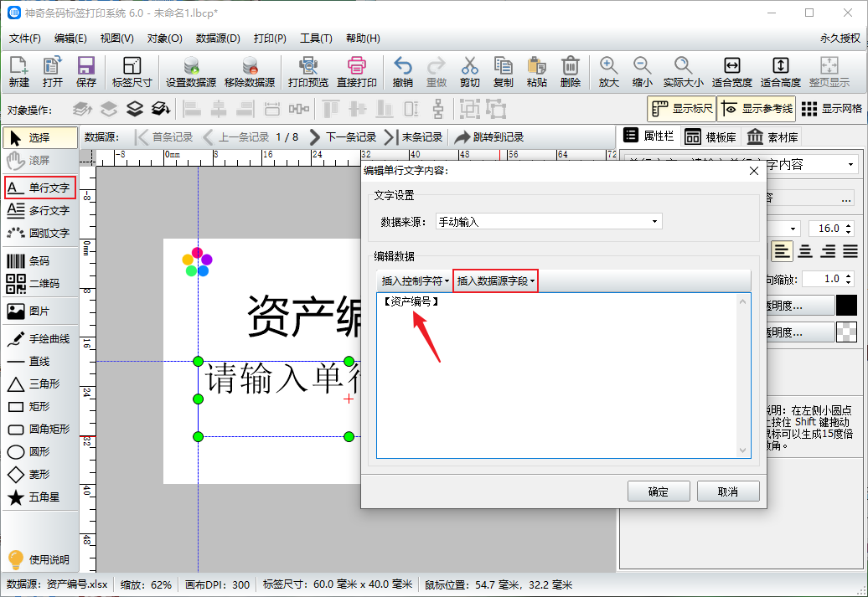868x597 pixels.
Task: Select the 多行文字 multi-line text tool
Action: (x=40, y=210)
